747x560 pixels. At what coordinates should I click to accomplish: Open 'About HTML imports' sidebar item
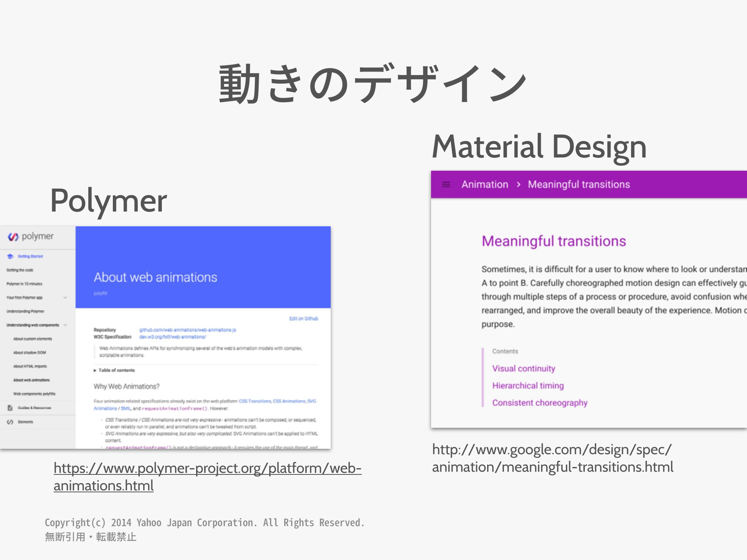point(30,366)
